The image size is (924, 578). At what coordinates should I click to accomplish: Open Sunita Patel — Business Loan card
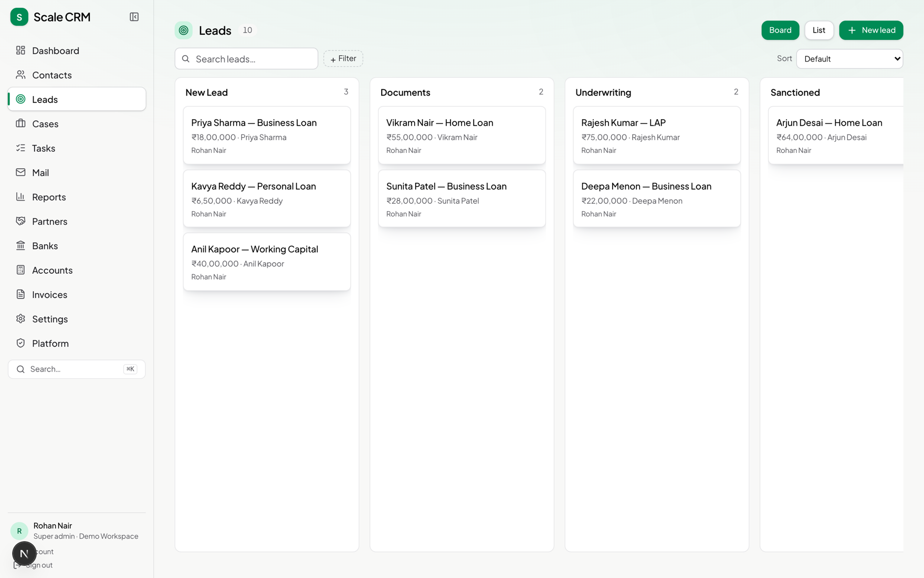[462, 199]
